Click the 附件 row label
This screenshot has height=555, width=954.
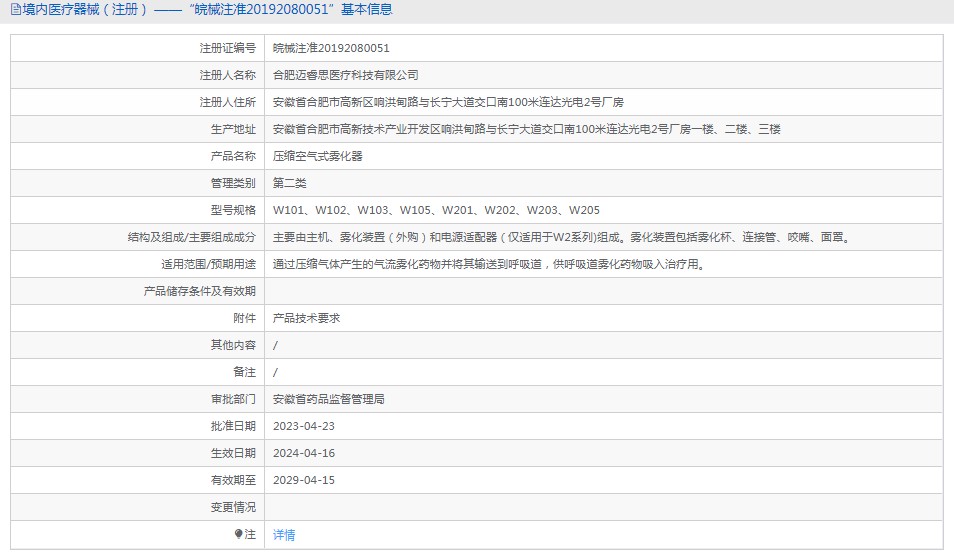point(245,318)
